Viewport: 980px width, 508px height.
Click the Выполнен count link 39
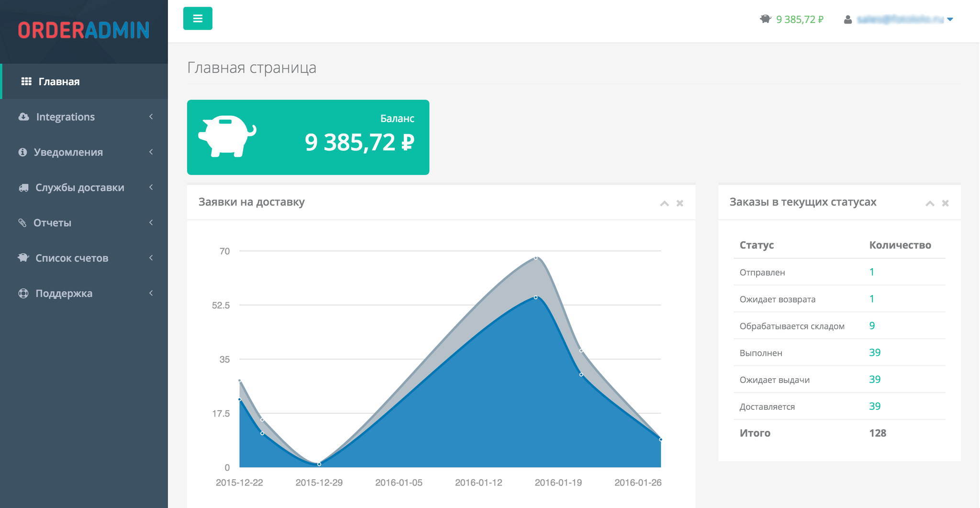pos(874,353)
